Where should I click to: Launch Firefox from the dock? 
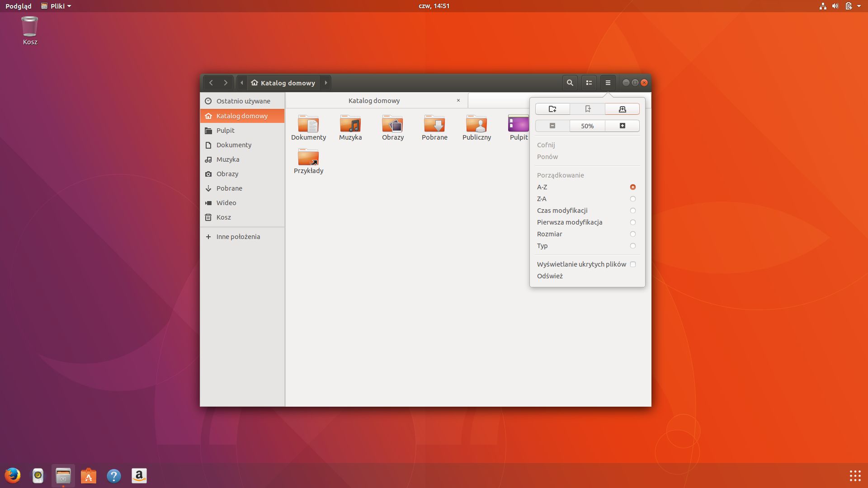pyautogui.click(x=13, y=475)
